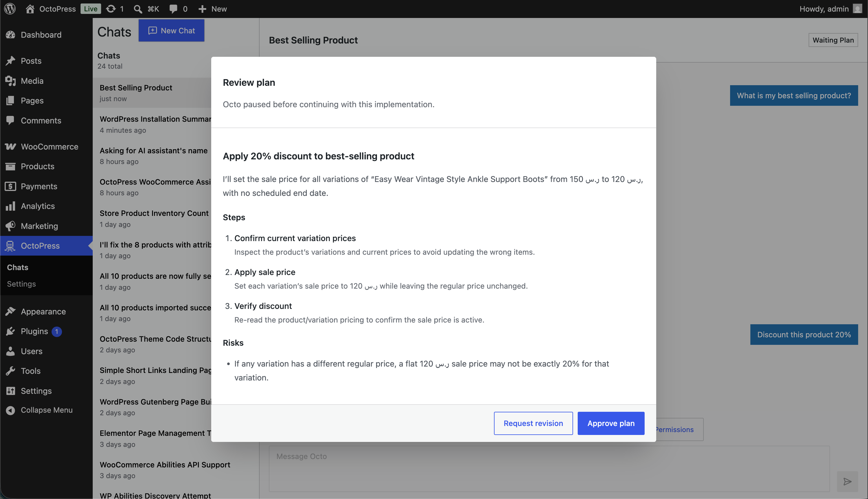
Task: Open the Dashboard menu item
Action: [46, 34]
